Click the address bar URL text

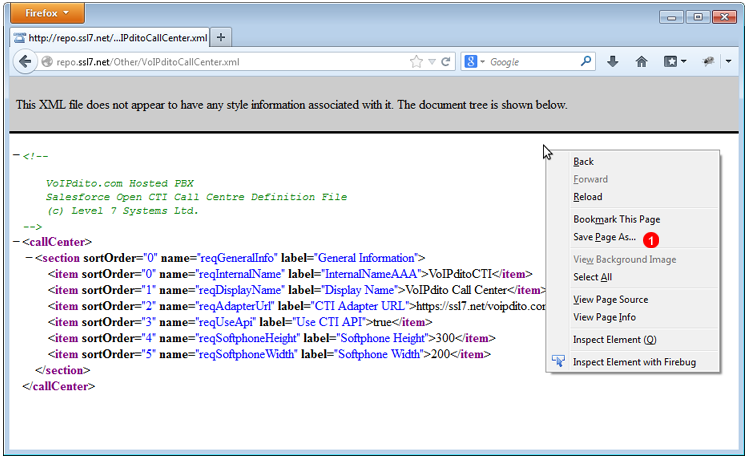(x=148, y=62)
